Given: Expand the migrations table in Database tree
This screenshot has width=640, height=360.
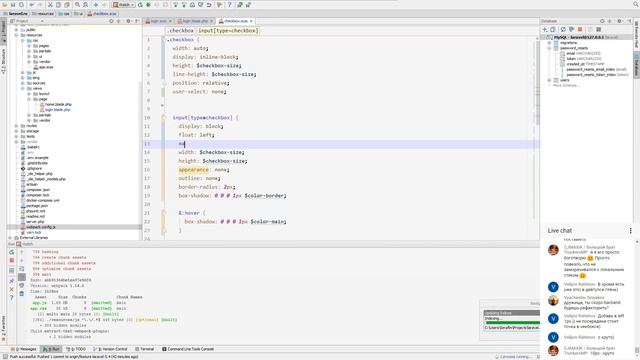Looking at the screenshot, I should pyautogui.click(x=549, y=42).
